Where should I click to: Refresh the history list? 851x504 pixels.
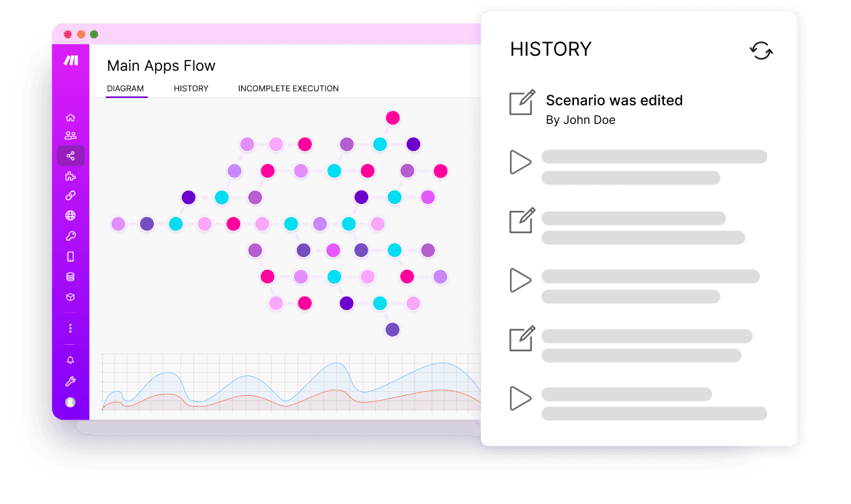761,51
